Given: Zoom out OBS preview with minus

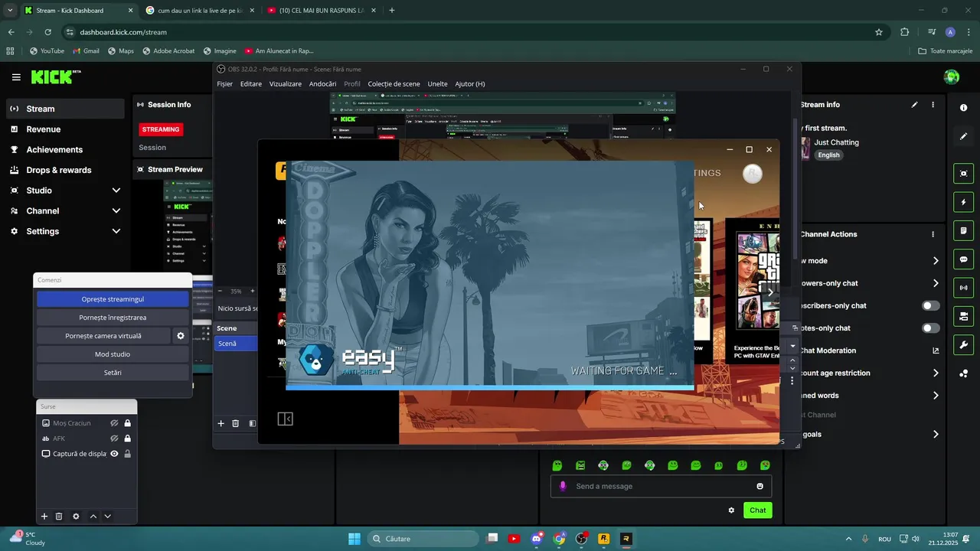Looking at the screenshot, I should pos(220,291).
